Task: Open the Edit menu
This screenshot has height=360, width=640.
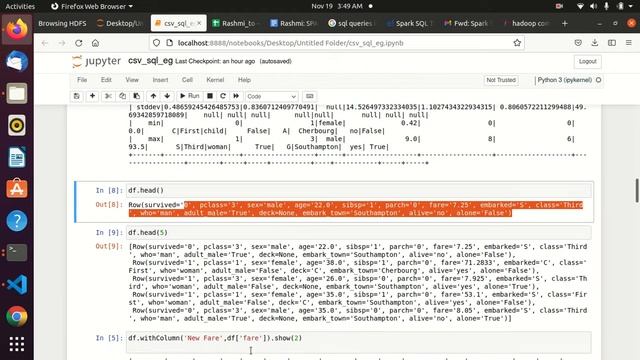Action: point(106,80)
